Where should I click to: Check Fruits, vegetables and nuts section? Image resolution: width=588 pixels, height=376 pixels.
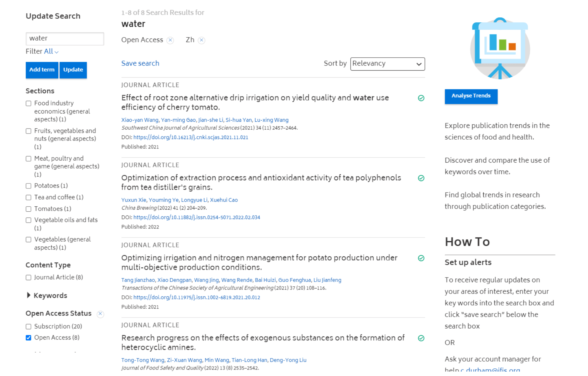tap(29, 131)
